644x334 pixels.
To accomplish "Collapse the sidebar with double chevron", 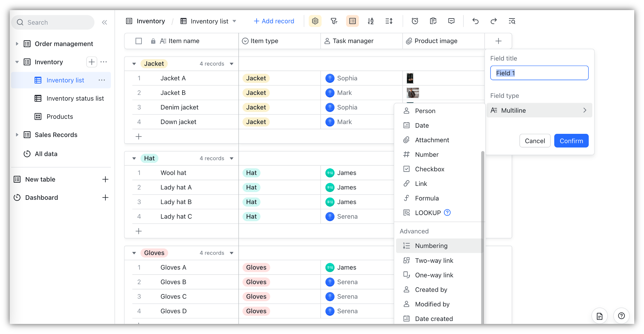I will (x=104, y=22).
